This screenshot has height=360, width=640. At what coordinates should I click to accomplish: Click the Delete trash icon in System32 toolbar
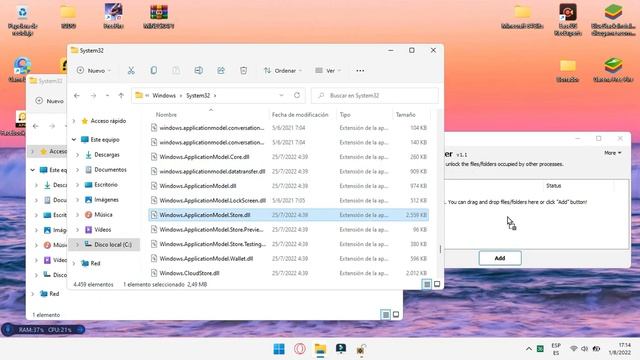point(244,71)
